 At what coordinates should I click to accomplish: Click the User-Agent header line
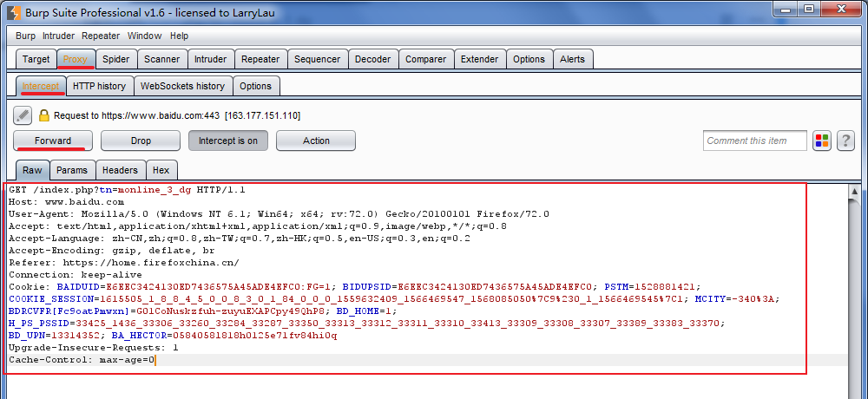click(x=279, y=214)
